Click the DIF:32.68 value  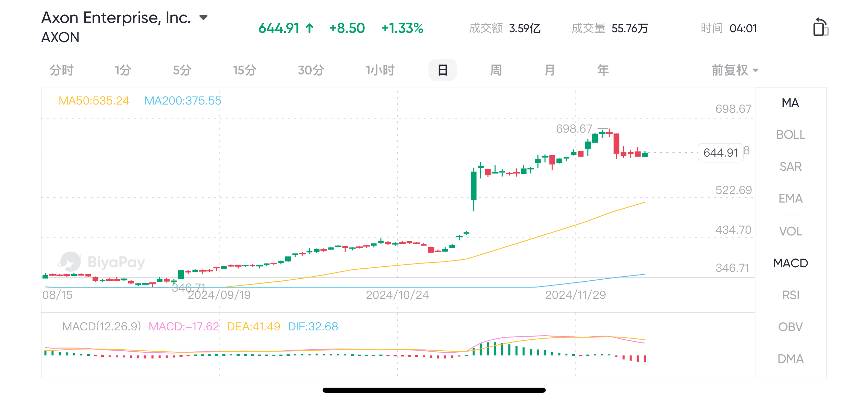(x=313, y=326)
